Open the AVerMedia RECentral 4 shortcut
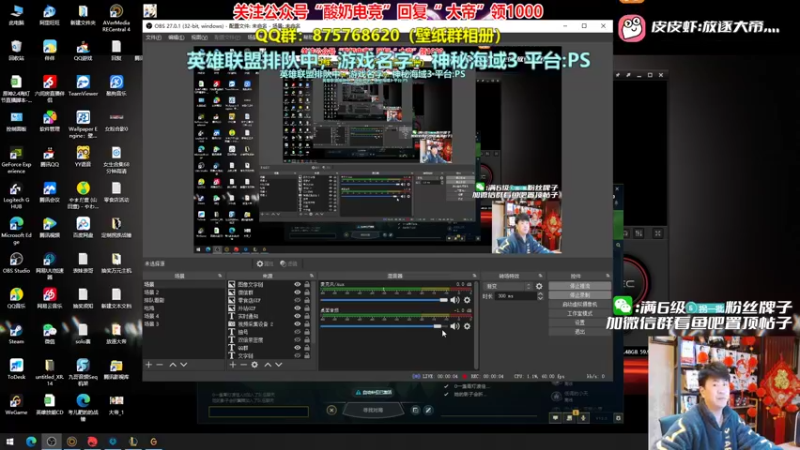 (x=116, y=18)
